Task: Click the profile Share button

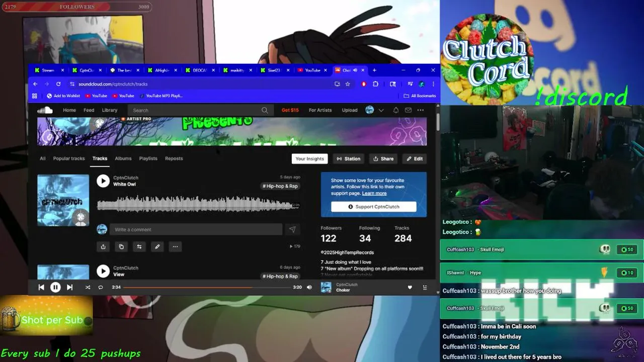Action: point(383,158)
